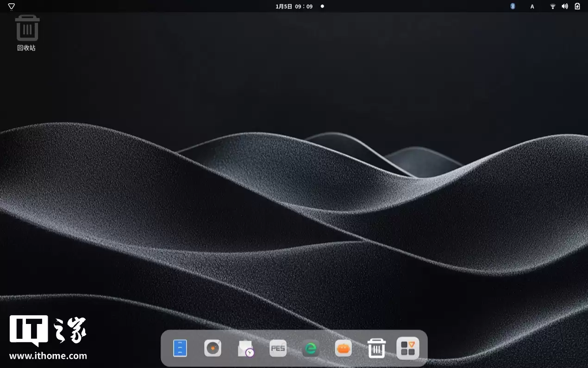Open the mail and schedule app in the dock
Screen dimensions: 588x368
(245, 348)
